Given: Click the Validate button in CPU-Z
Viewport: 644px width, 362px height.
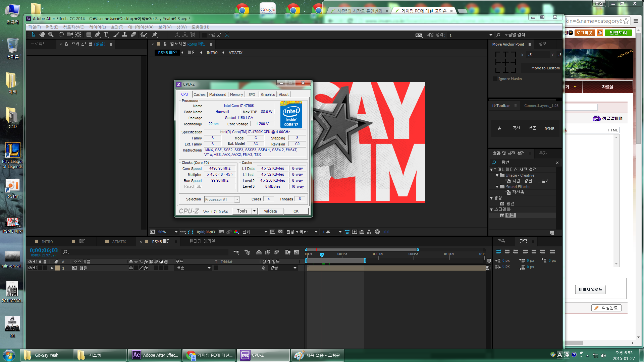Looking at the screenshot, I should tap(270, 211).
